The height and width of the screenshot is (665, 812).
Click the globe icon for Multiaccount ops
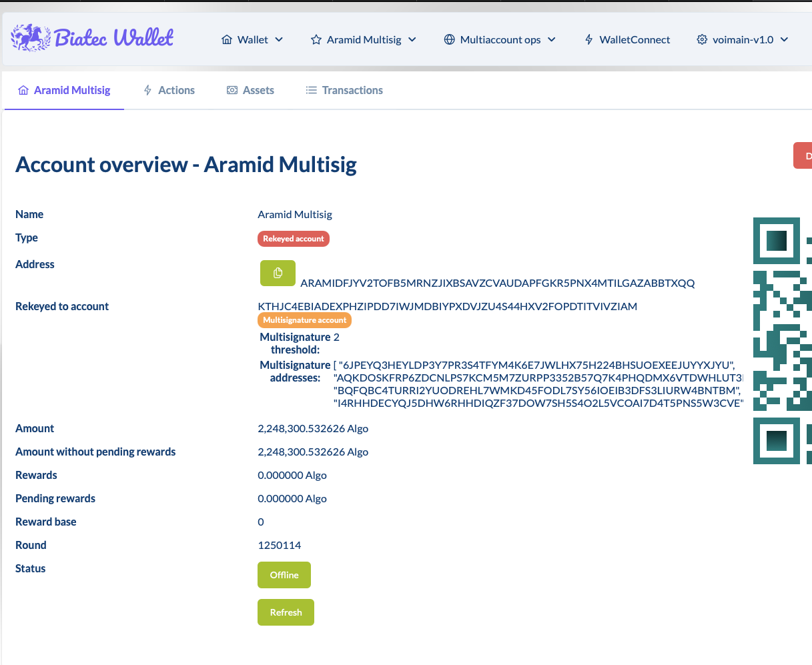(448, 39)
